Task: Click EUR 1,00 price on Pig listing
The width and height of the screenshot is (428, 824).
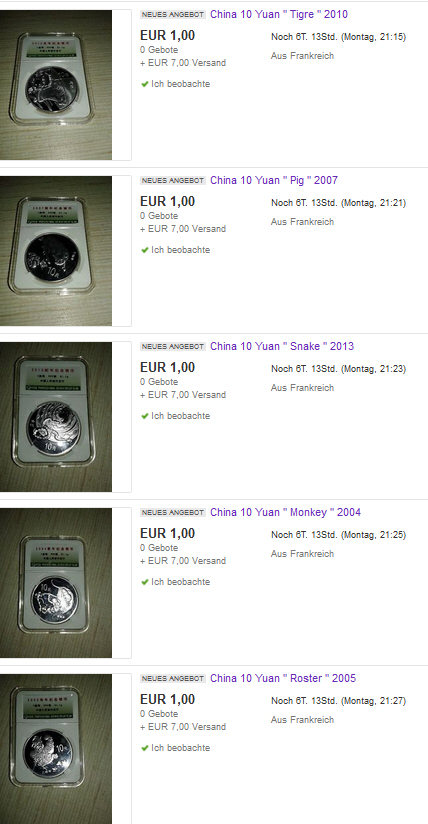Action: click(x=167, y=201)
